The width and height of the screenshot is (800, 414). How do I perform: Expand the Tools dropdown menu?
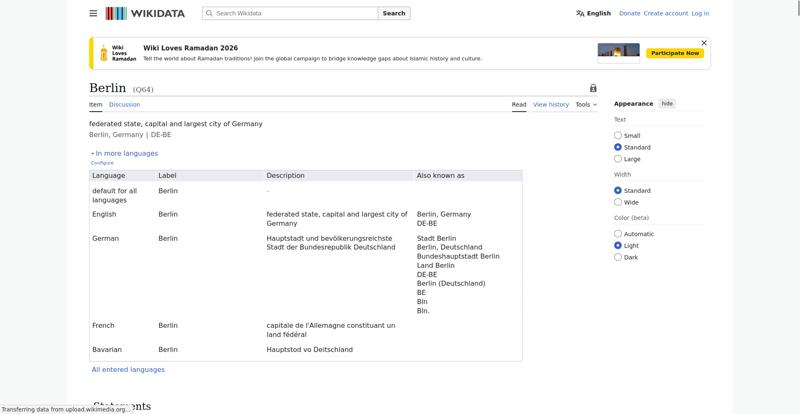[586, 104]
